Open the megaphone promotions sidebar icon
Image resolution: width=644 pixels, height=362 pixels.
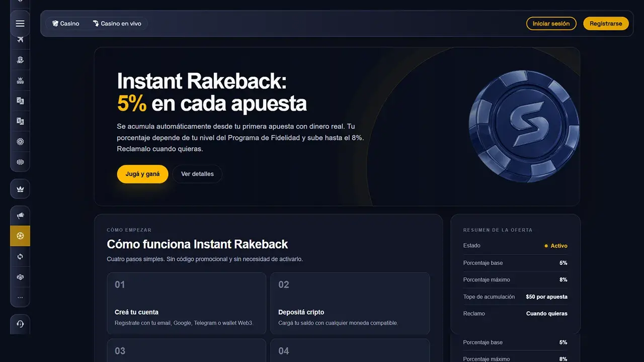click(20, 216)
